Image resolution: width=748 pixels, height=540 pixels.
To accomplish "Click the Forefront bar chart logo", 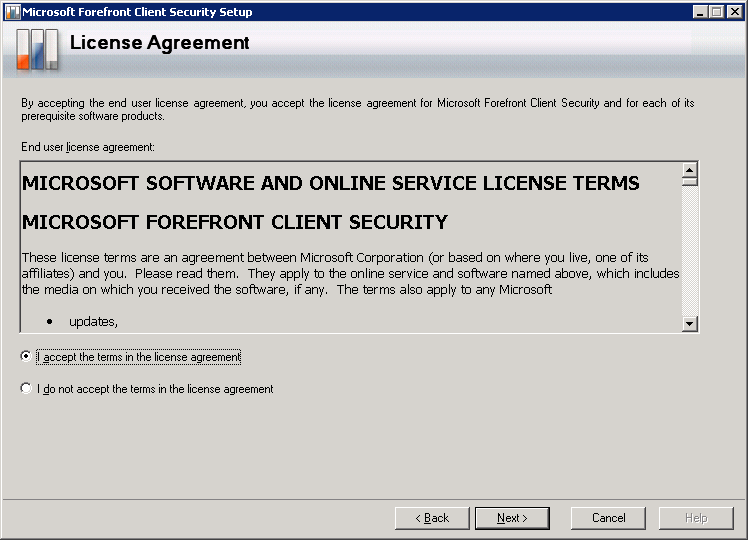I will pos(37,49).
